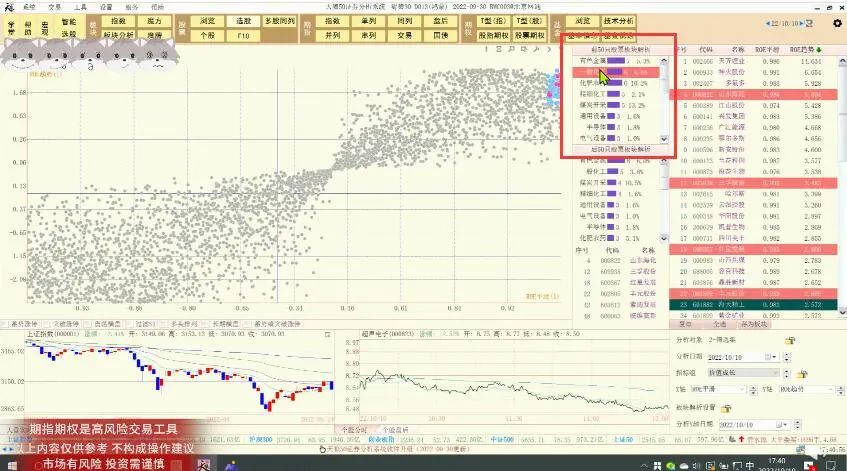This screenshot has height=471, width=847.
Task: Open the 分析日期 calendar picker
Action: click(770, 357)
